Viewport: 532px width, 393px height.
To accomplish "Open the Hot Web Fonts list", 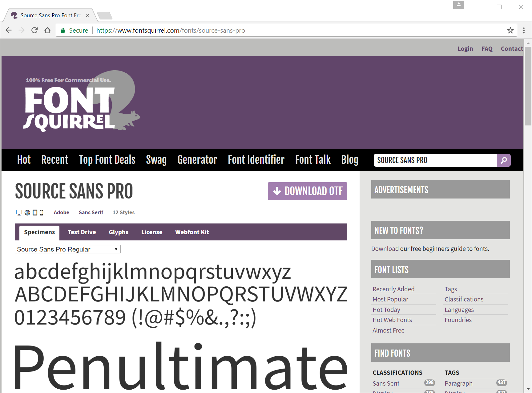I will pos(392,320).
